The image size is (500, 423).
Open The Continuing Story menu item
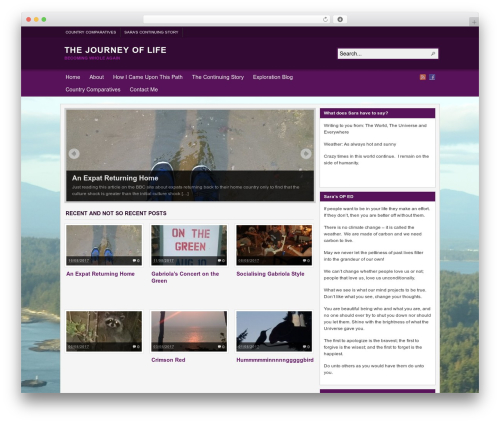218,77
